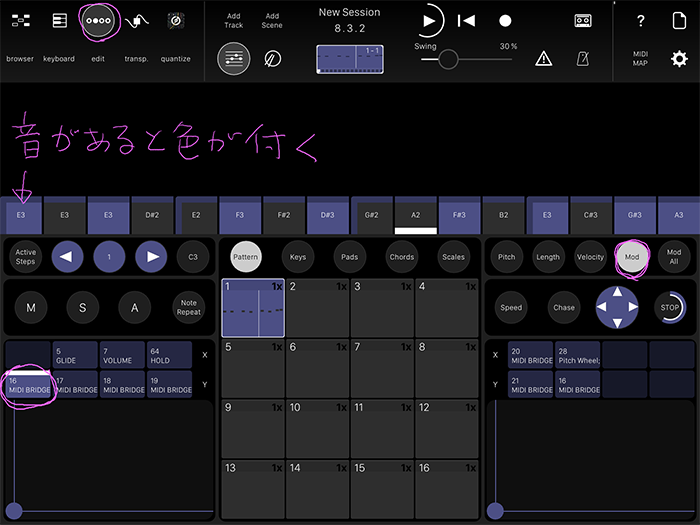The width and height of the screenshot is (700, 525).
Task: Switch to the Chords tab
Action: click(x=402, y=257)
